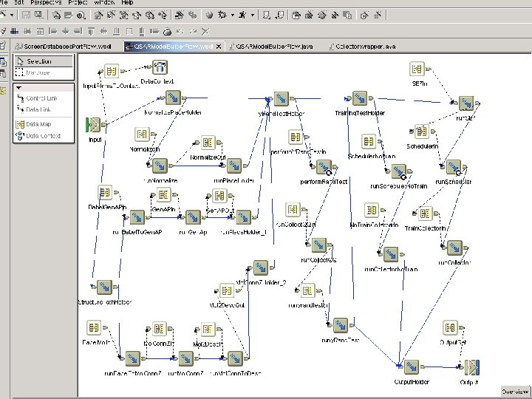
Task: Click the runPlaceHolder node label
Action: tap(233, 180)
